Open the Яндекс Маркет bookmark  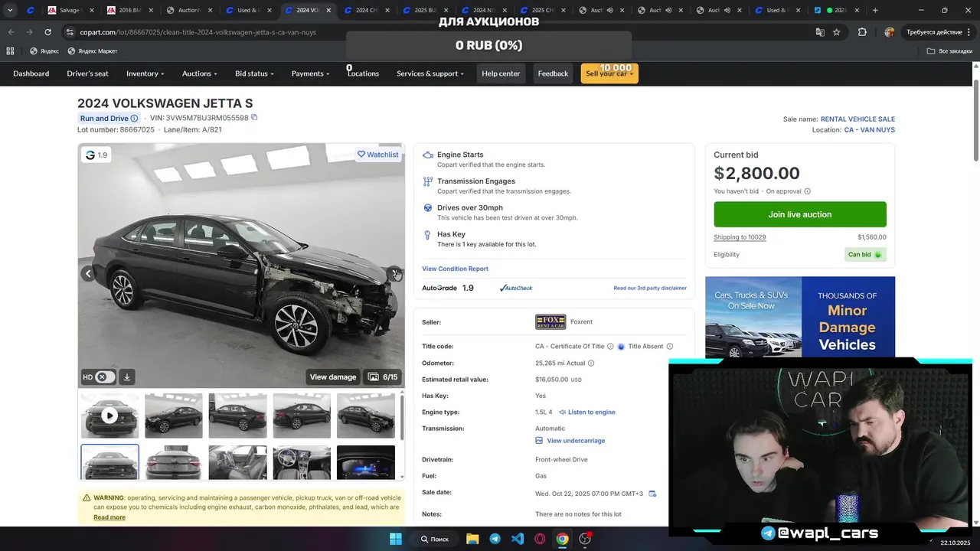coord(93,51)
